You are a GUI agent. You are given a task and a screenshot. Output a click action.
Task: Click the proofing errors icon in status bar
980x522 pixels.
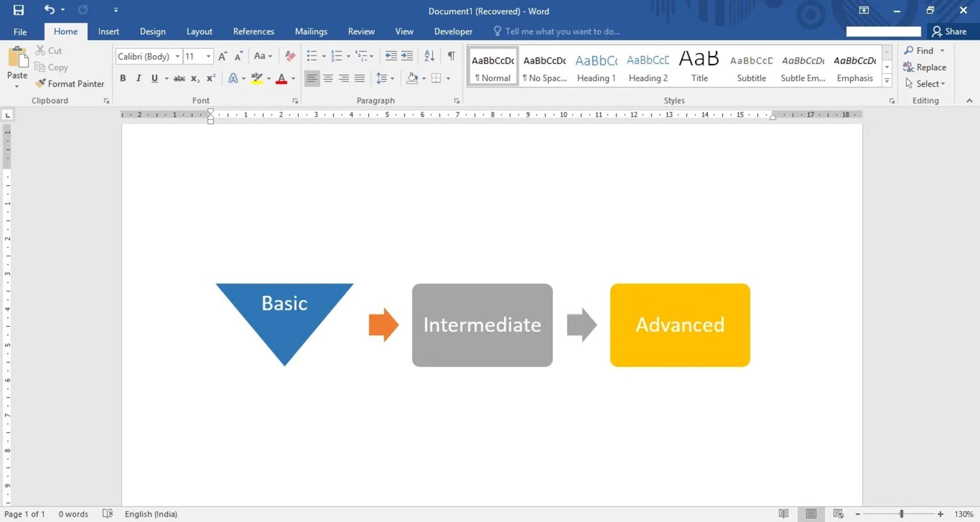coord(107,514)
